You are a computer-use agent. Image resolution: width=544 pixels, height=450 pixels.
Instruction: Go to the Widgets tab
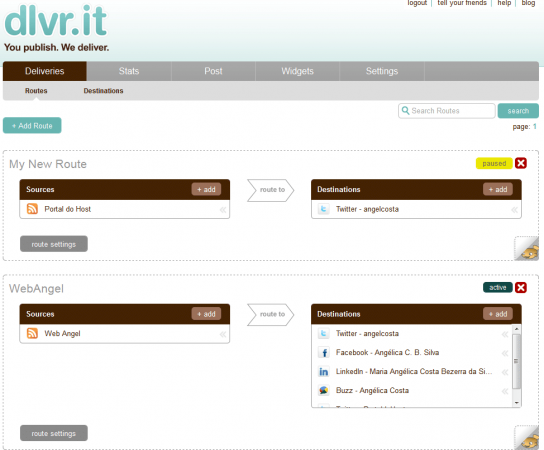pyautogui.click(x=297, y=71)
